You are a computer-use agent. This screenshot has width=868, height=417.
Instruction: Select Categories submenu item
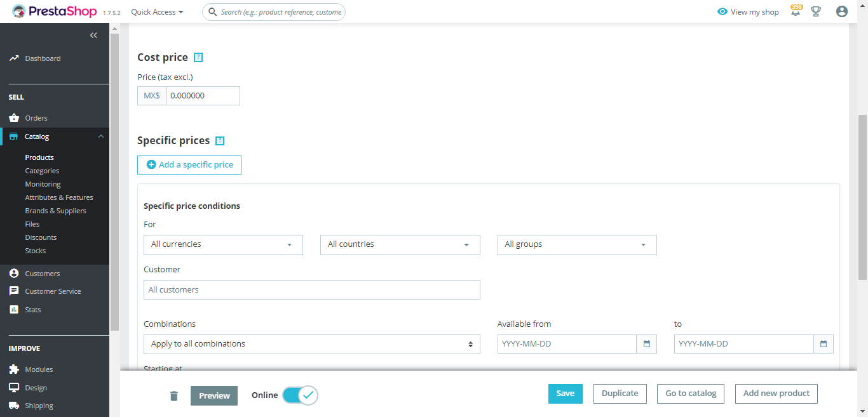42,171
